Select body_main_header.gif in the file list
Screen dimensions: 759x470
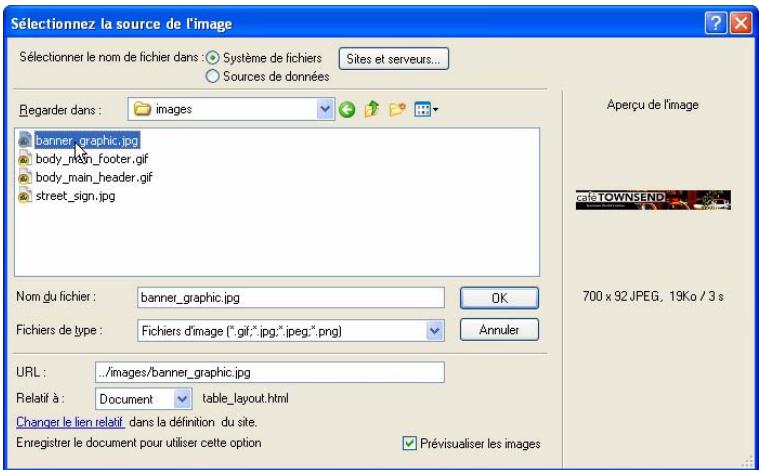(x=94, y=177)
